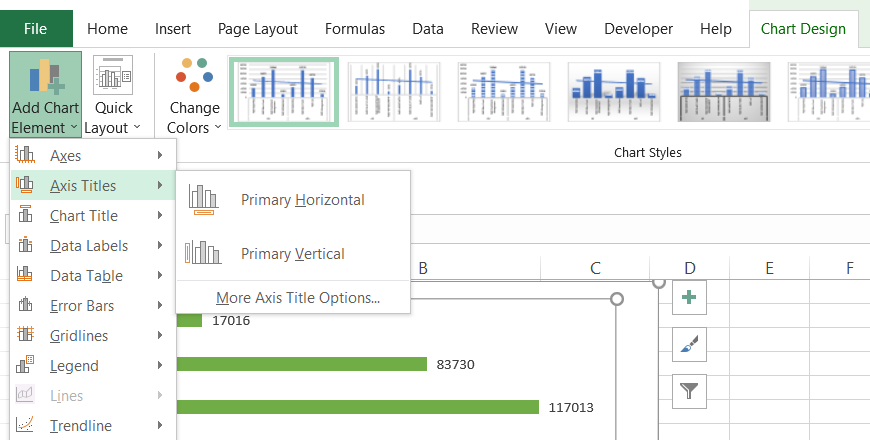Image resolution: width=870 pixels, height=440 pixels.
Task: Click More Axis Title Options
Action: click(297, 297)
